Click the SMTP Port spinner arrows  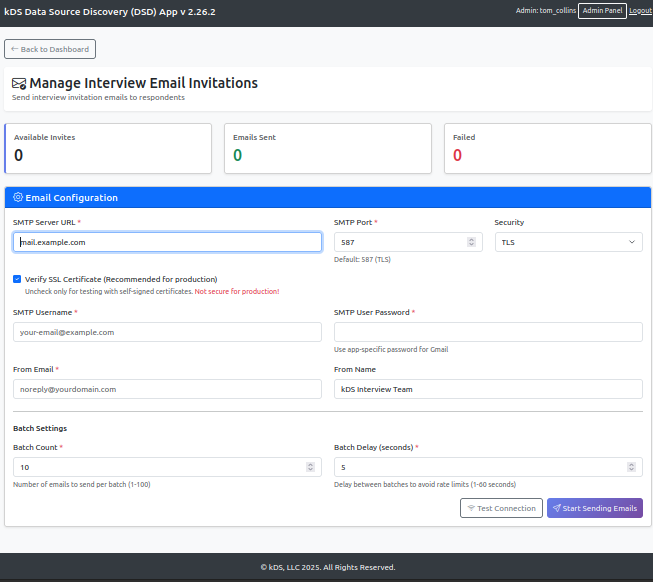click(472, 242)
